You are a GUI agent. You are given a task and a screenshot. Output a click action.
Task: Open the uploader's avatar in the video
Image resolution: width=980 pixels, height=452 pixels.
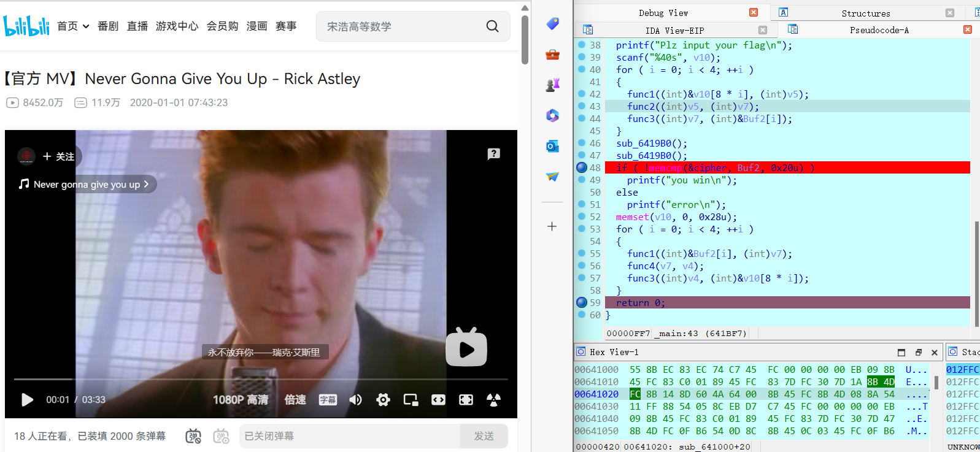coord(26,156)
